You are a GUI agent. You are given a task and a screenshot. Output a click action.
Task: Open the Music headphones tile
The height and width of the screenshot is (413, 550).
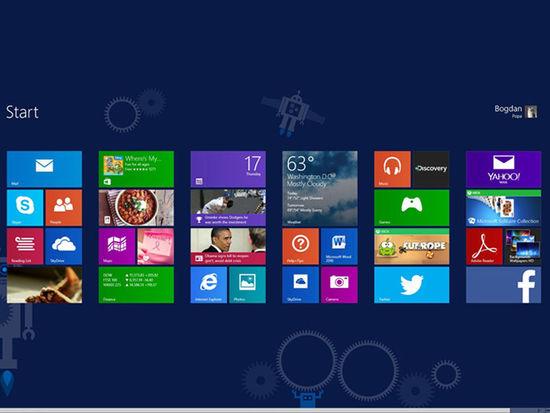392,169
